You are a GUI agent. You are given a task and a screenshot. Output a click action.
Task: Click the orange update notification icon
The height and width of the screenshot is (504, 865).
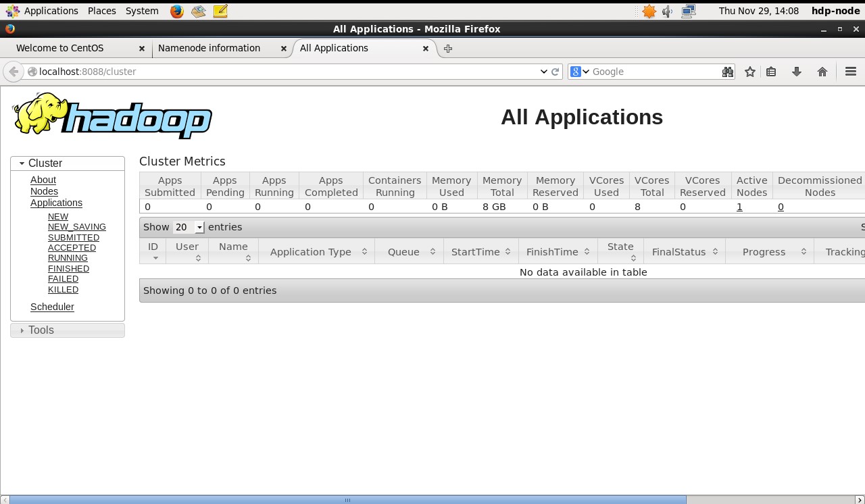point(649,11)
